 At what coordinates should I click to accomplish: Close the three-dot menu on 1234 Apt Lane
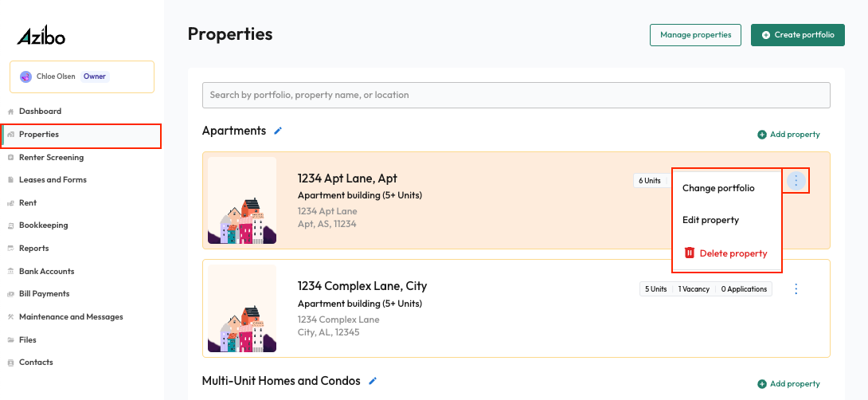click(796, 181)
